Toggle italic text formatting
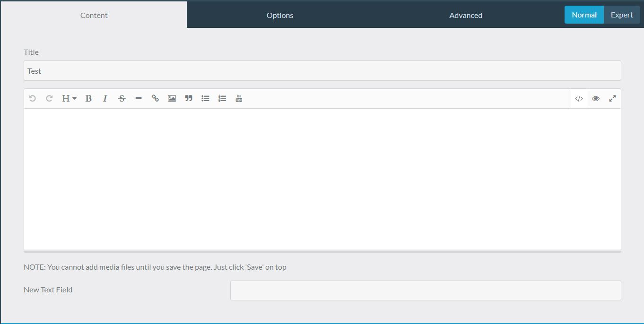644x324 pixels. coord(105,98)
